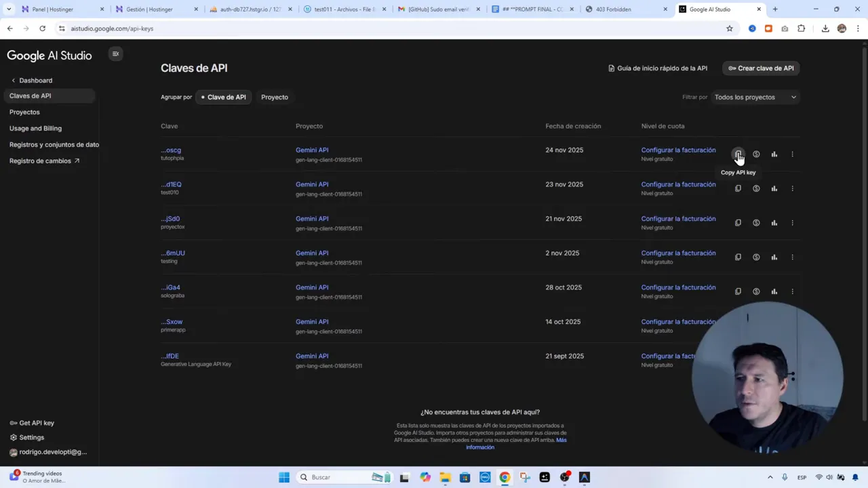This screenshot has height=488, width=868.
Task: Copy the API key for tutophpia
Action: 738,154
